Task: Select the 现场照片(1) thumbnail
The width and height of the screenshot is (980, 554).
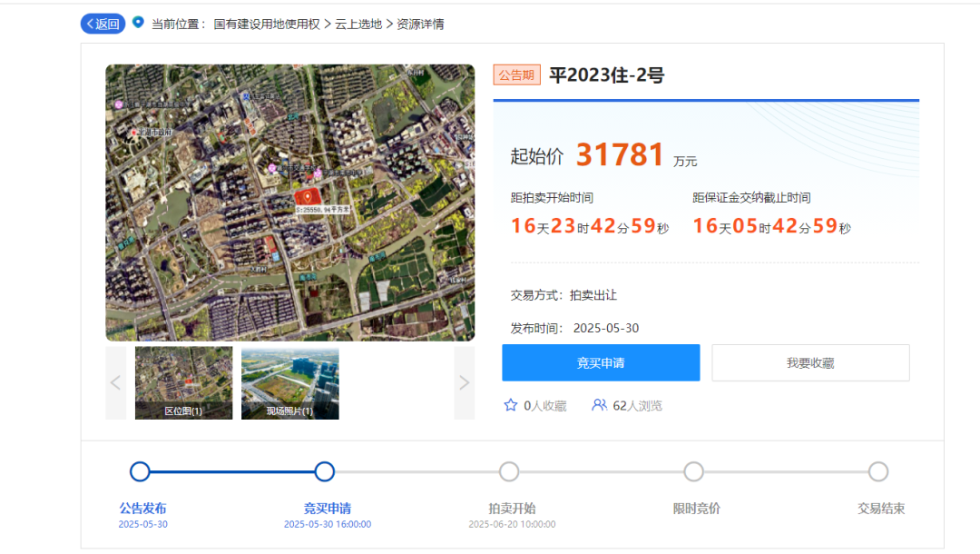Action: coord(290,382)
